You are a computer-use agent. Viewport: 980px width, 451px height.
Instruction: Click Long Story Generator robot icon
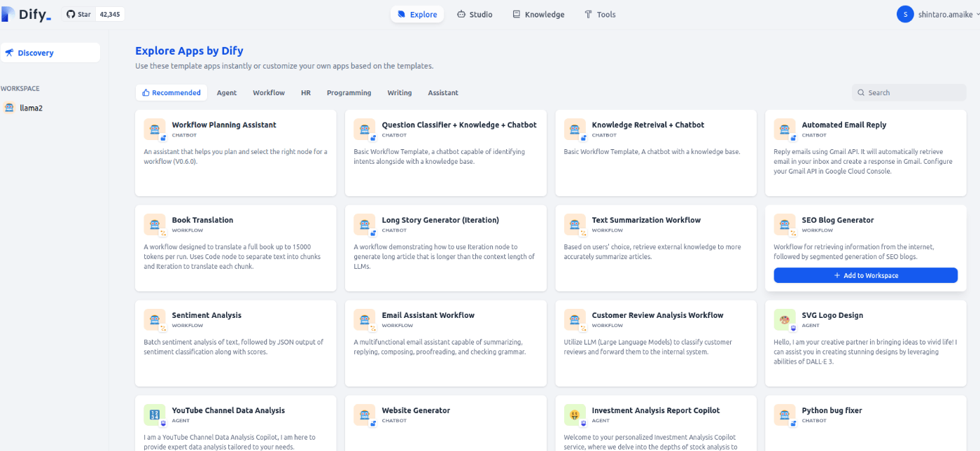tap(365, 225)
